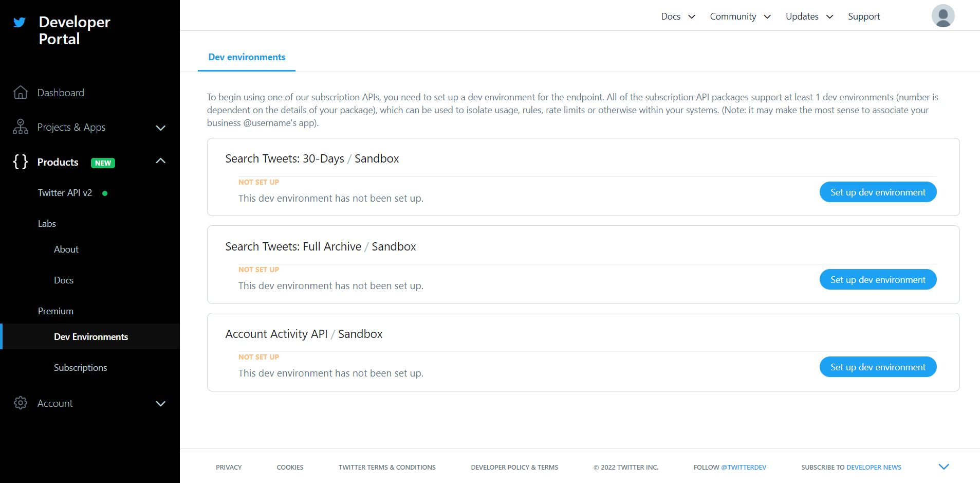Open Docs in the top navigation
Viewport: 980px width, 483px height.
671,16
